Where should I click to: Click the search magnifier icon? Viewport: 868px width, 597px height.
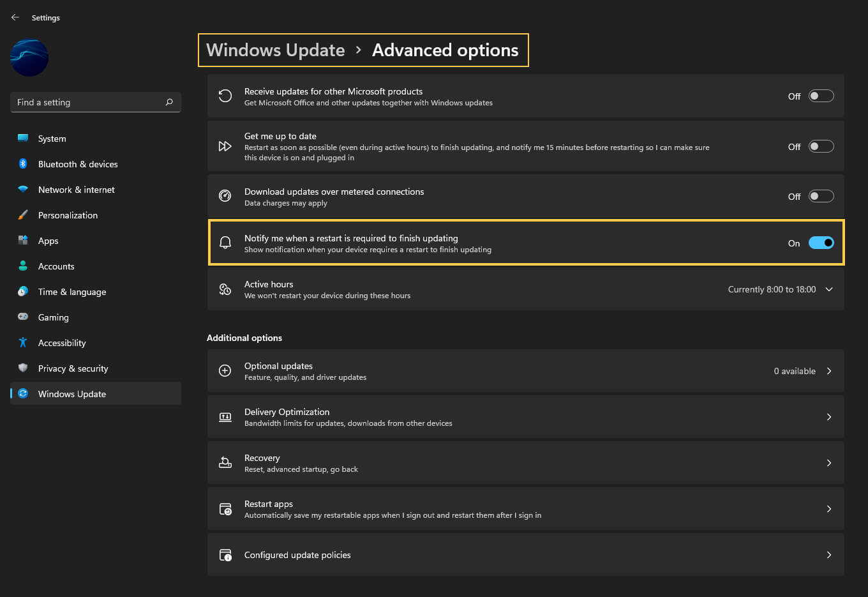(x=169, y=102)
